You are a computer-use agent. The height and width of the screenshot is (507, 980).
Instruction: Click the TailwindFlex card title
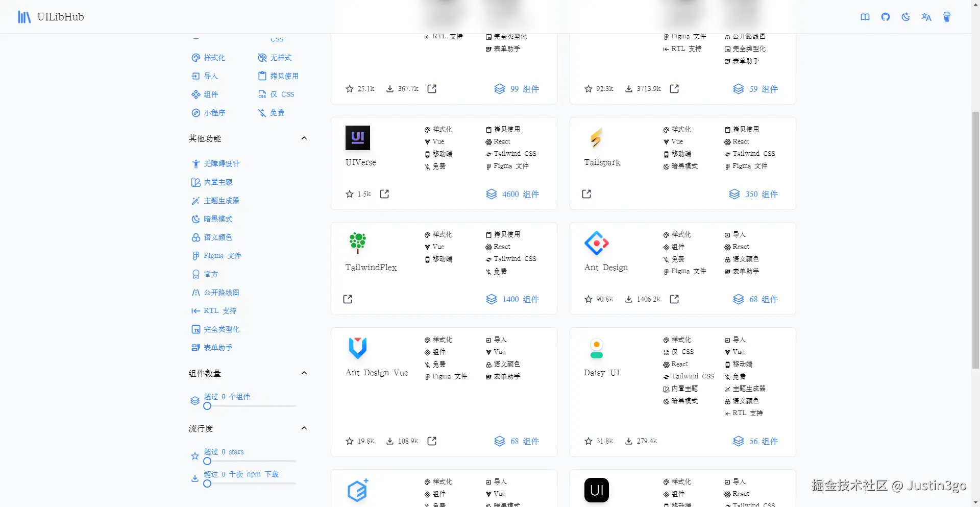(x=371, y=268)
